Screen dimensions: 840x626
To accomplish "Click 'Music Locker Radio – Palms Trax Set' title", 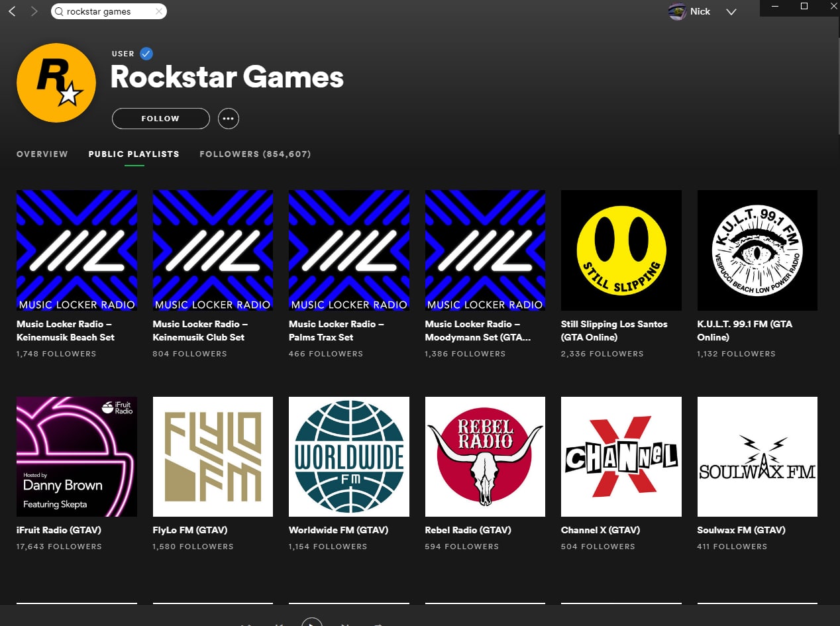I will 337,331.
